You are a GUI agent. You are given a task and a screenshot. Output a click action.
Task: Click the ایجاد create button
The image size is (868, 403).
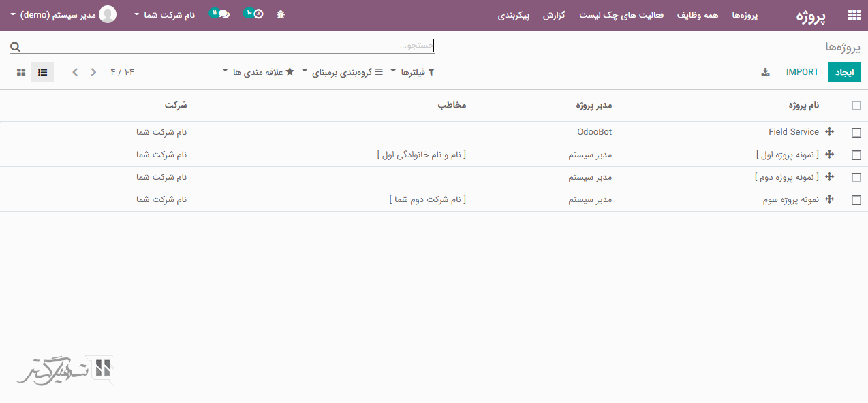point(844,72)
